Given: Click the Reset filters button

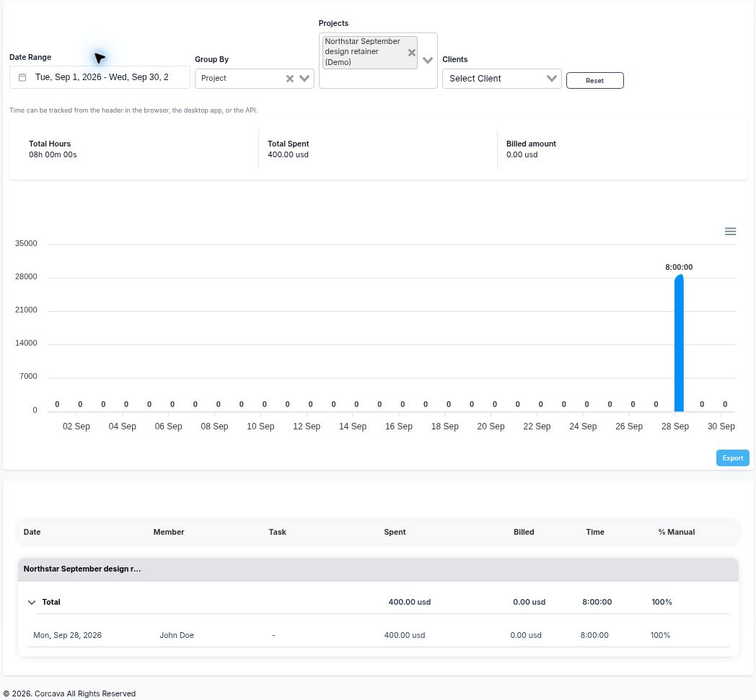Looking at the screenshot, I should [595, 81].
